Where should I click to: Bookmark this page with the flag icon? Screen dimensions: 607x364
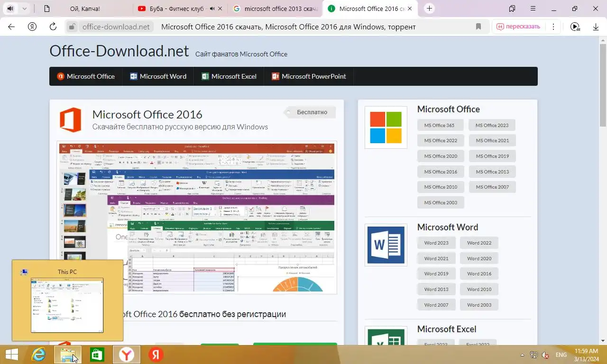pyautogui.click(x=478, y=27)
